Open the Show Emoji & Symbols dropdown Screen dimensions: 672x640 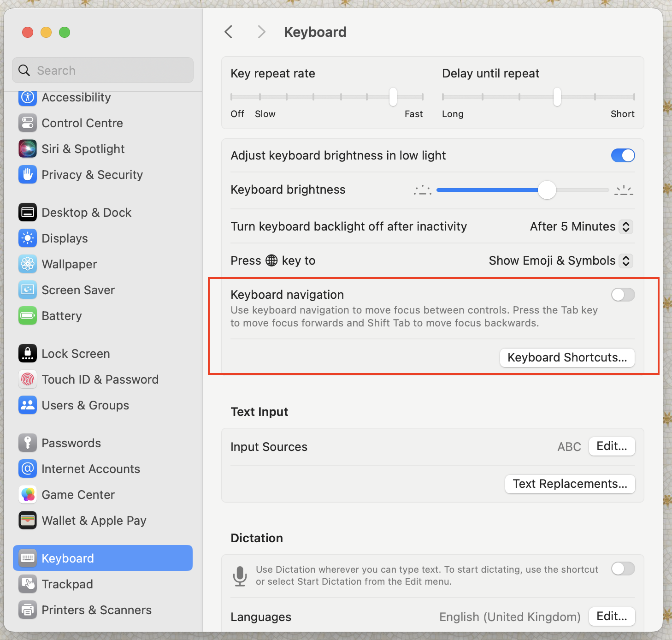click(560, 261)
